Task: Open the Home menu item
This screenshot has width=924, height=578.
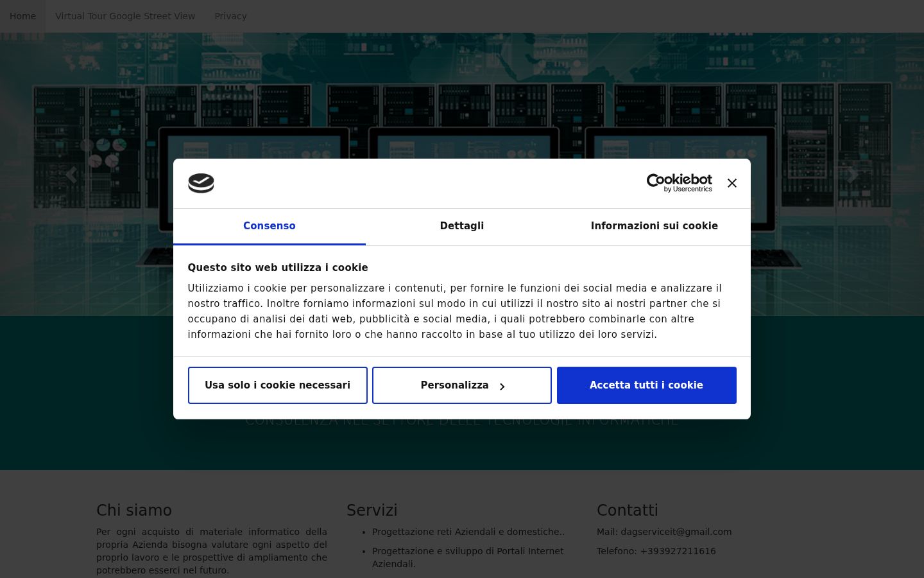Action: (x=22, y=16)
